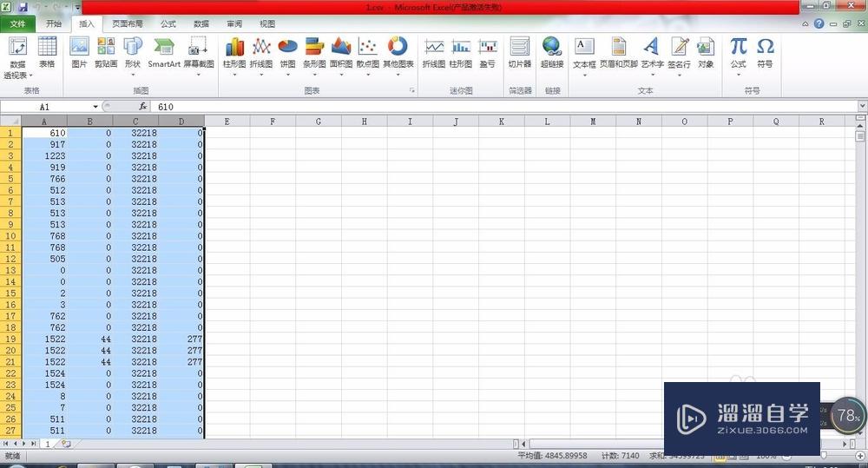The width and height of the screenshot is (868, 468).
Task: Minimize the ribbon with the caret
Action: [806, 23]
